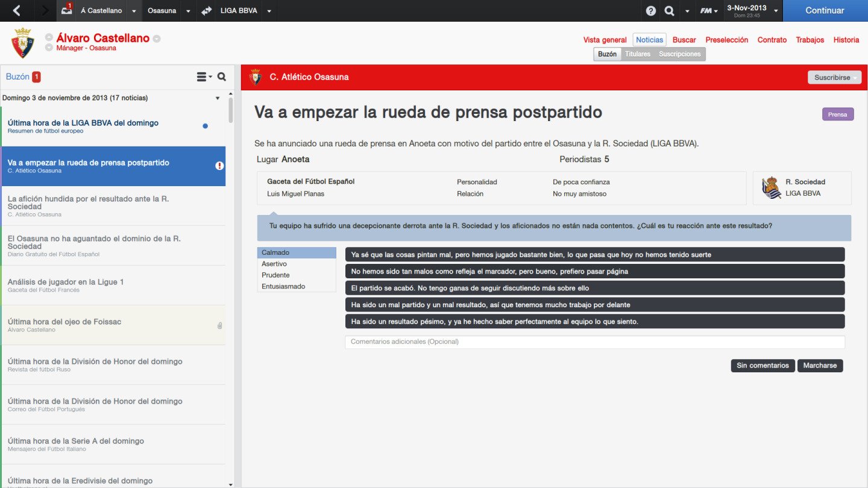
Task: Select the Asertivo tone option
Action: 296,264
